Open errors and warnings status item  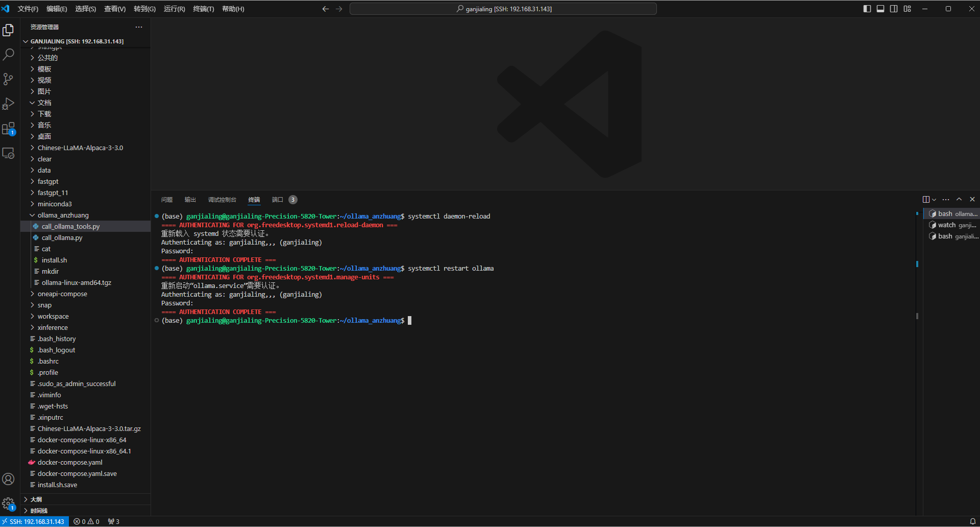(x=86, y=521)
